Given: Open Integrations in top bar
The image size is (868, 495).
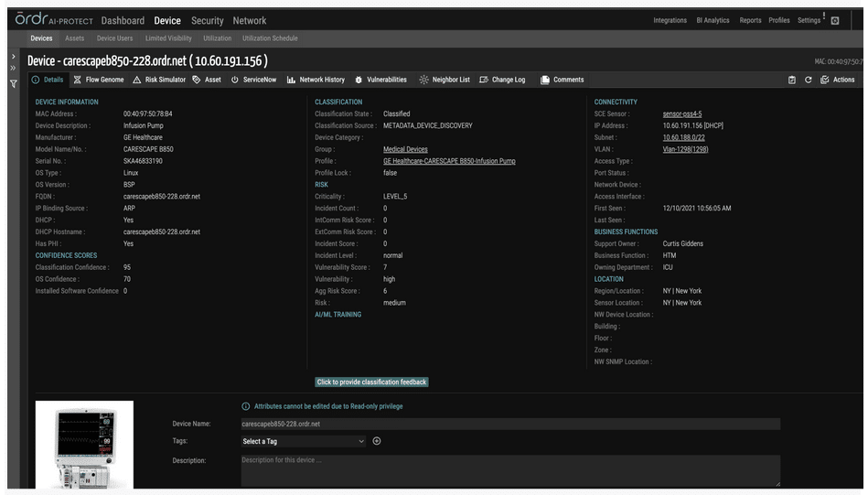Looking at the screenshot, I should point(670,20).
